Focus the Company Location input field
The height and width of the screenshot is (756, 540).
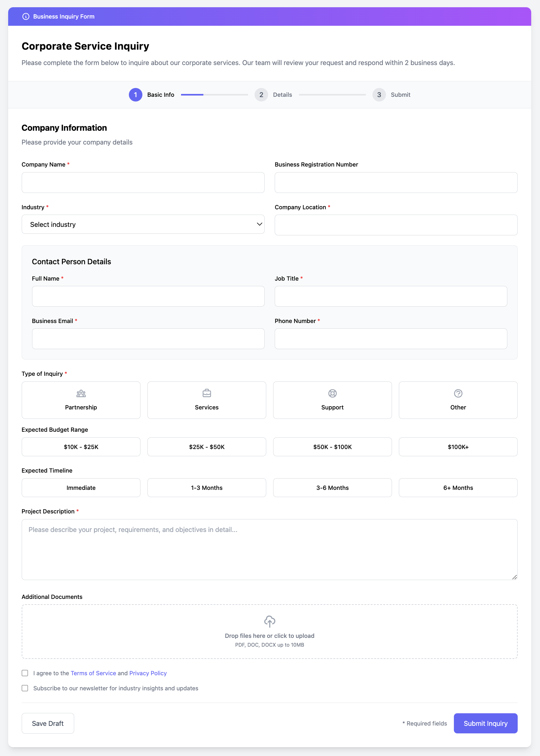click(x=396, y=225)
